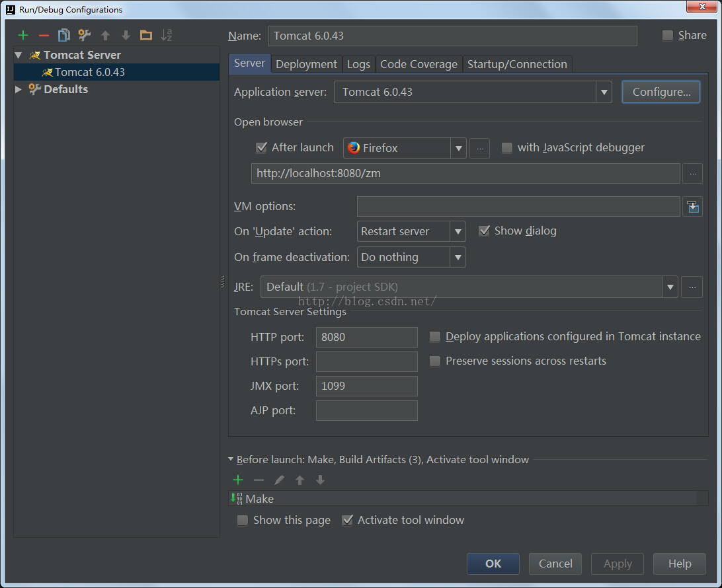Click the Configure... button
This screenshot has height=588, width=722.
tap(661, 92)
